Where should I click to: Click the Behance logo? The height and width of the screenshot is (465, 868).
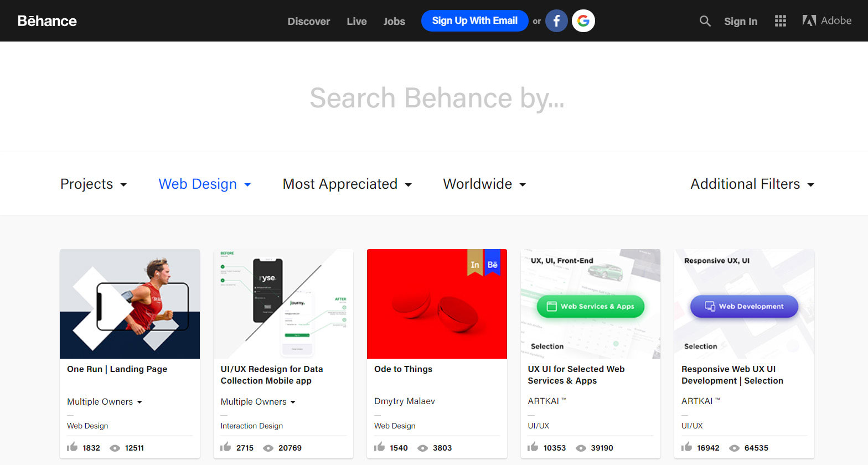(x=47, y=21)
